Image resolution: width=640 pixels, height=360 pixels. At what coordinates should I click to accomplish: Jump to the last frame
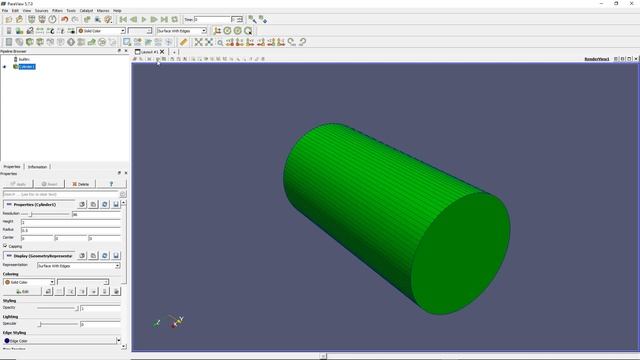[164, 19]
